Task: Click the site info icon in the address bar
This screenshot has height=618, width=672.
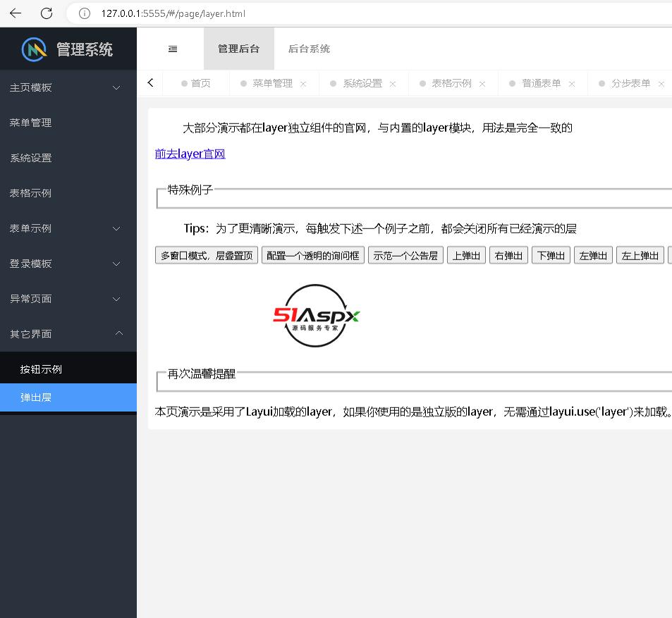Action: (x=85, y=13)
